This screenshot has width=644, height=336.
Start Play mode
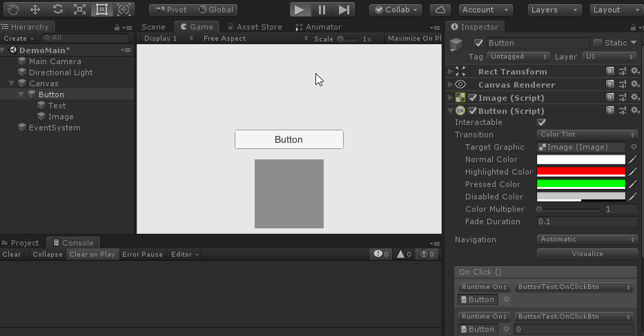point(300,10)
